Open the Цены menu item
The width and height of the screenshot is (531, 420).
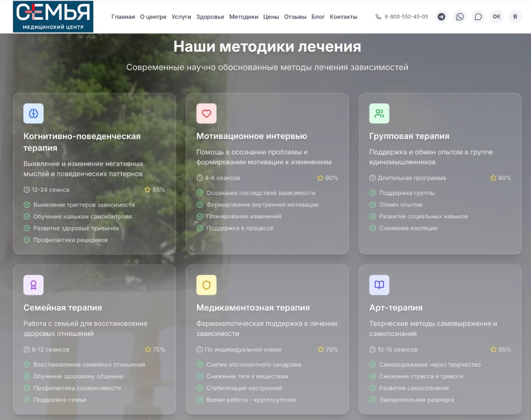[x=271, y=17]
